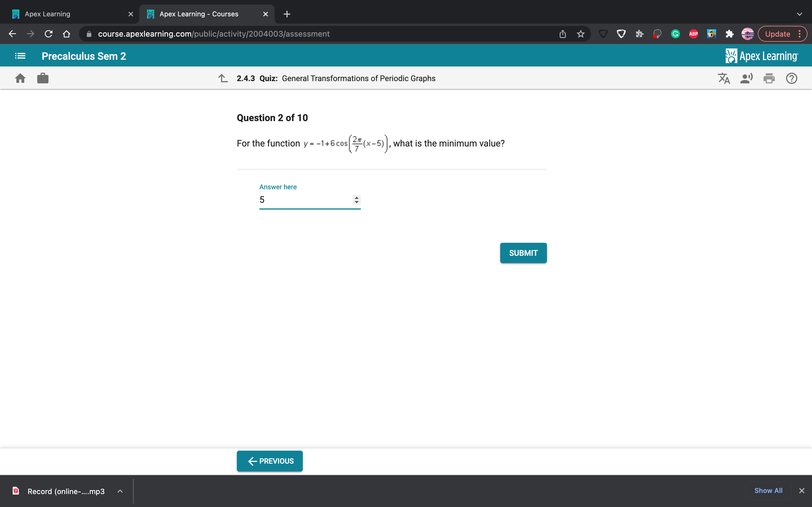Open the briefcase icon
812x507 pixels.
coord(43,79)
